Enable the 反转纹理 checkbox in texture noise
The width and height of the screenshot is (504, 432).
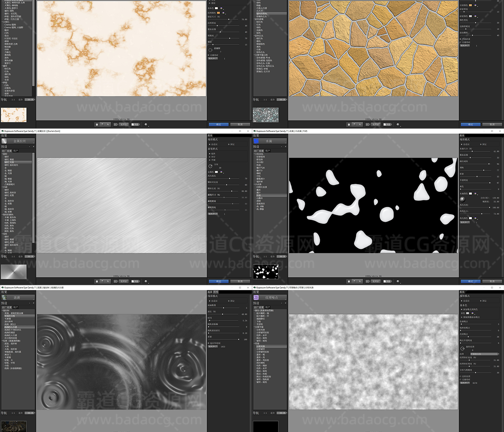click(461, 376)
